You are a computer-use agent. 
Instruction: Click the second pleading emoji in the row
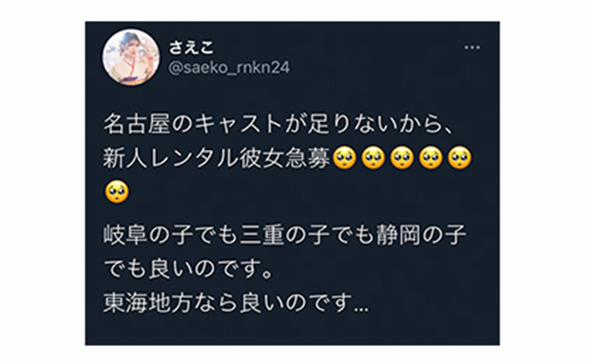[373, 157]
